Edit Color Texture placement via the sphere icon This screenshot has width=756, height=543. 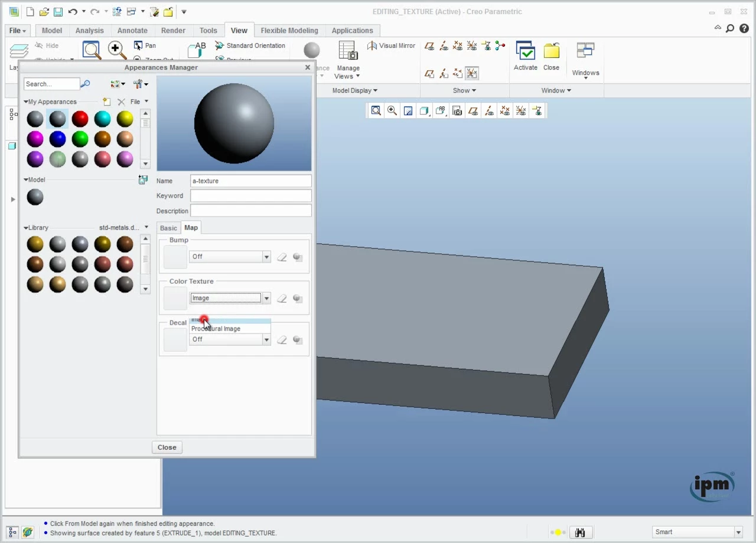coord(298,298)
